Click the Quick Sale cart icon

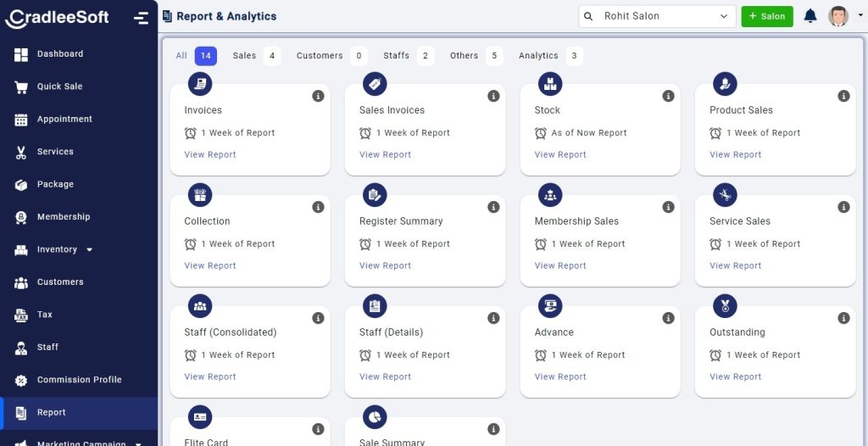[x=21, y=86]
